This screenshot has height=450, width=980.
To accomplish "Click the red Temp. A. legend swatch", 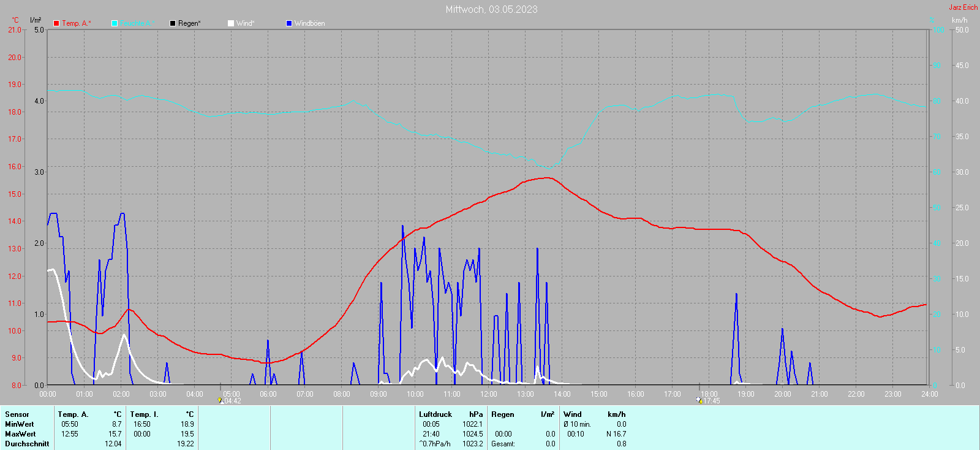I will tap(56, 23).
